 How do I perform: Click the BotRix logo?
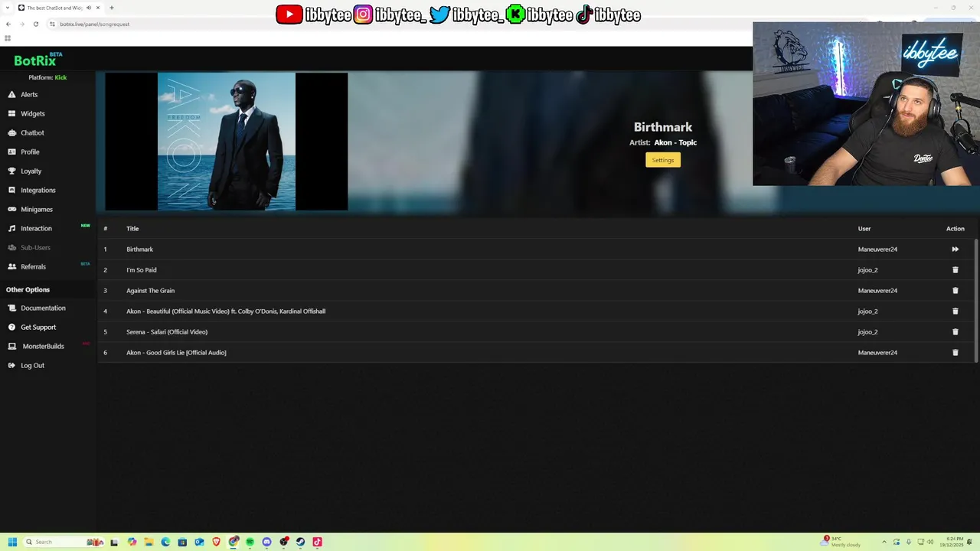point(38,60)
